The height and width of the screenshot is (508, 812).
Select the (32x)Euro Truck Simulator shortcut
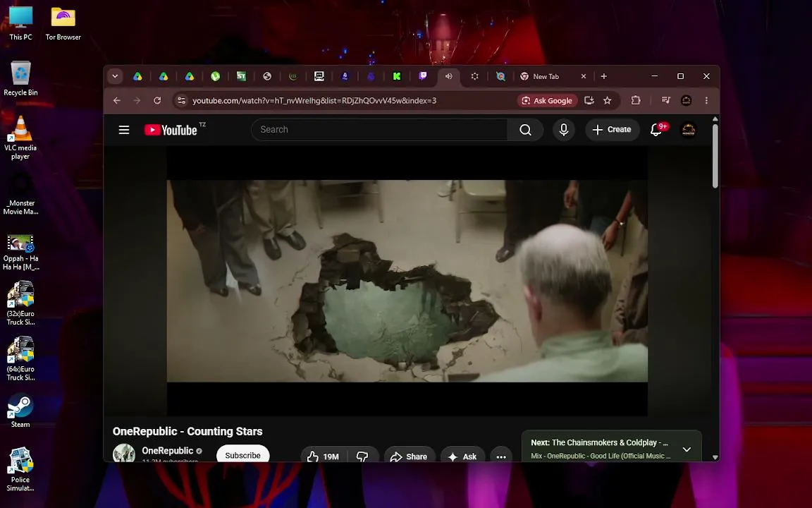[x=20, y=303]
